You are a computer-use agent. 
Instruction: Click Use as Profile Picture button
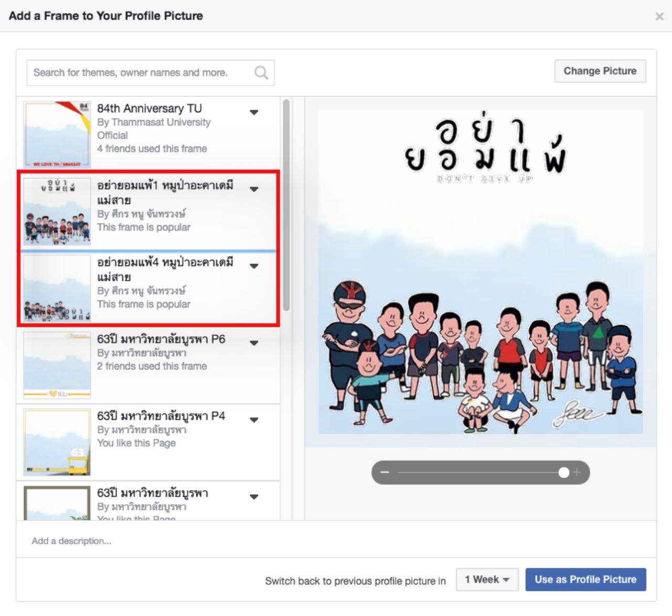585,580
